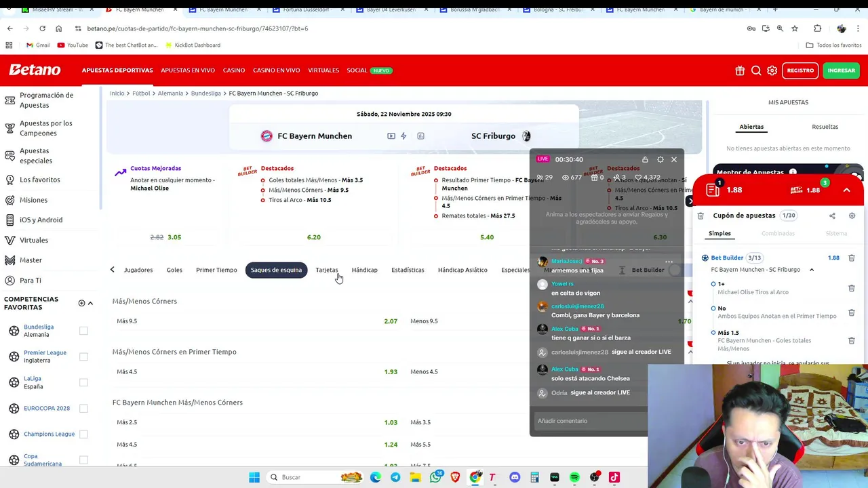Open Apuestas en Vivo menu
The width and height of the screenshot is (868, 488).
(x=188, y=70)
